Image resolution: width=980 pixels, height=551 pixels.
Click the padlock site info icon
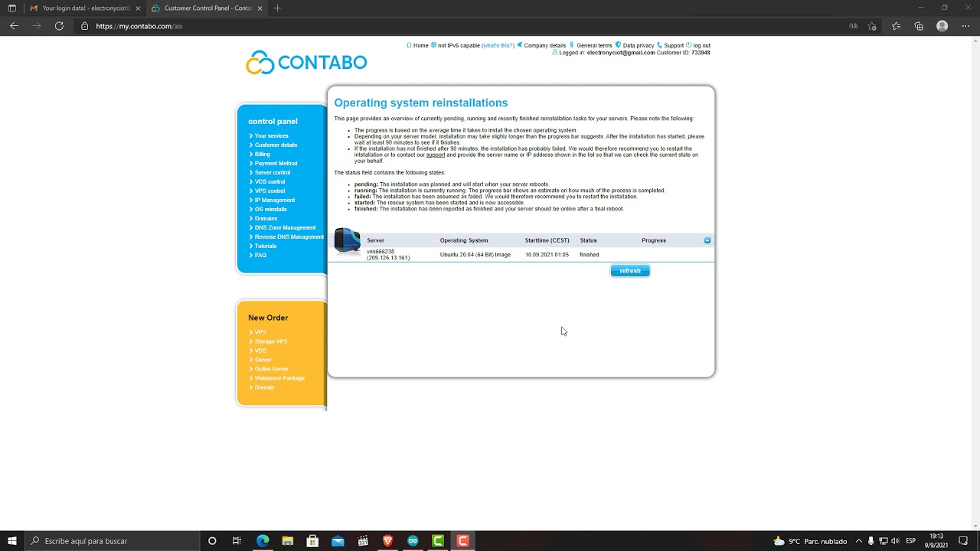point(85,26)
